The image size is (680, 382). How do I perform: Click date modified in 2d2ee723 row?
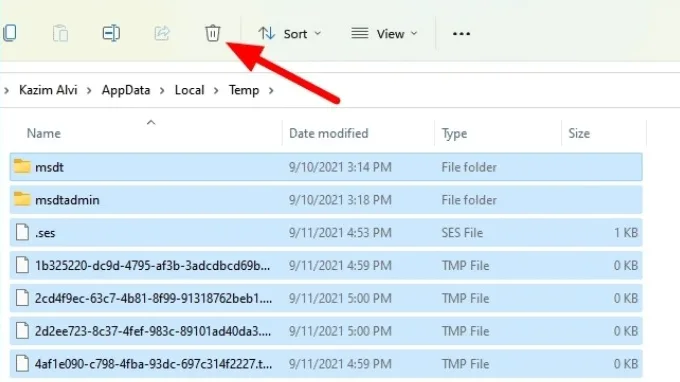coord(340,331)
